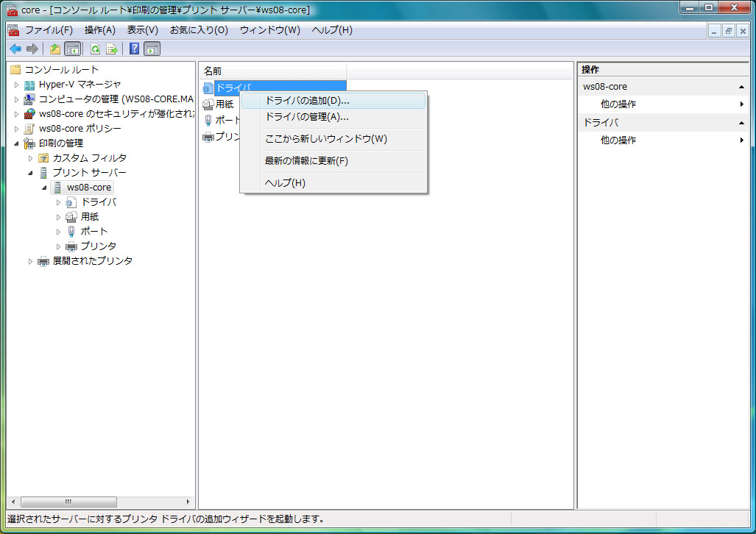Open 他の操作 under ws08-core in Actions pane
The image size is (756, 534).
tap(618, 104)
